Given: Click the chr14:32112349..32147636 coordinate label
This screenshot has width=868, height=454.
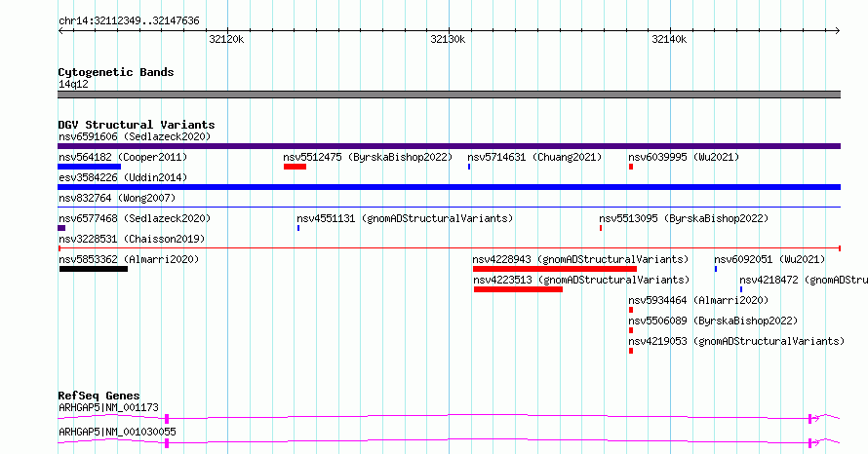Looking at the screenshot, I should (x=129, y=21).
